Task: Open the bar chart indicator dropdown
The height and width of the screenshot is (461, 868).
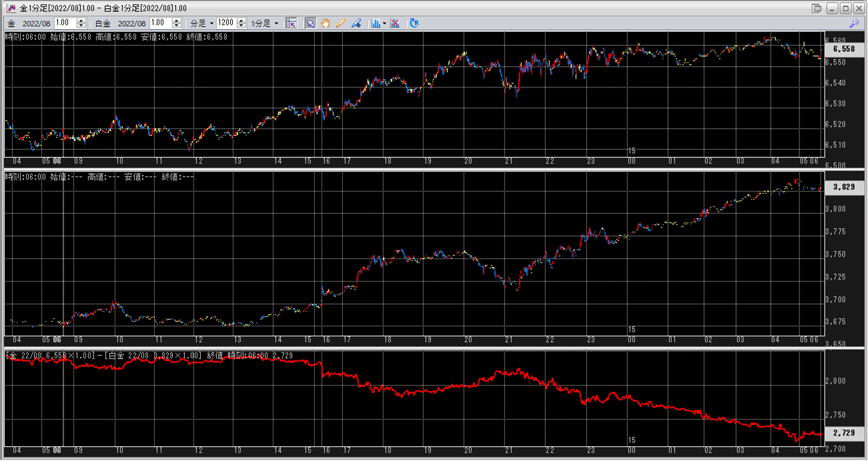Action: 378,23
